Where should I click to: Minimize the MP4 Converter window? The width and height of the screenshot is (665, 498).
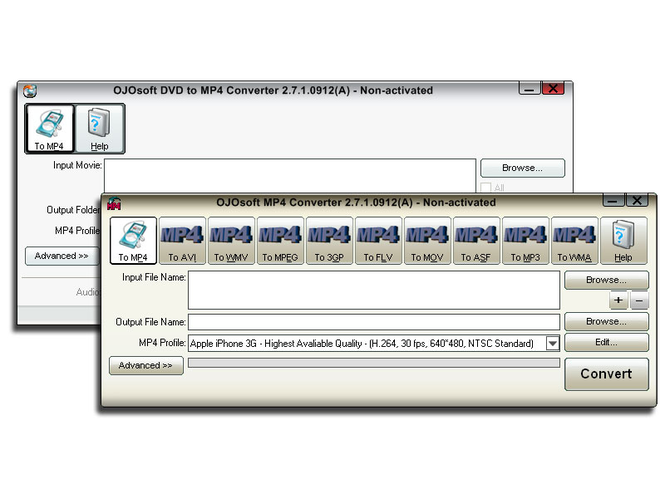613,201
